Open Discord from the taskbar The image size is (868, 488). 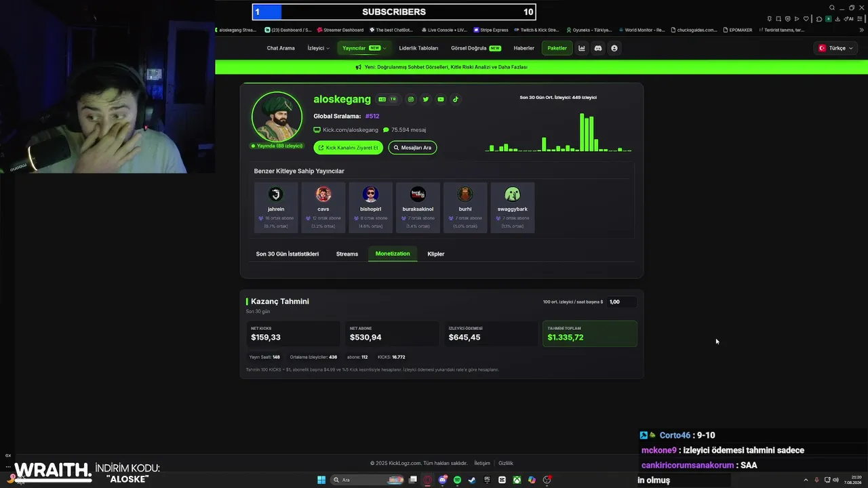[x=443, y=480]
